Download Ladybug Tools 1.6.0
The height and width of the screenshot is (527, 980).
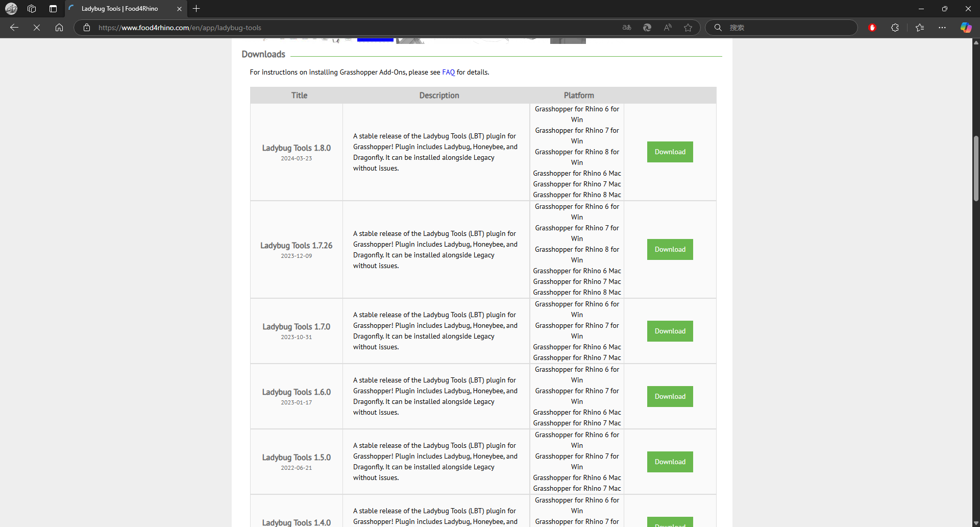click(670, 396)
